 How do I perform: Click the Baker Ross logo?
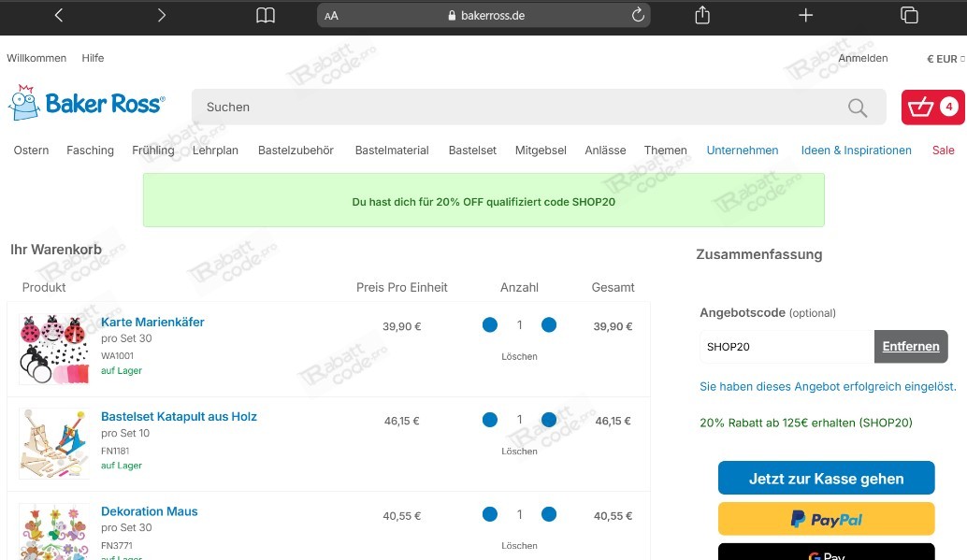86,103
